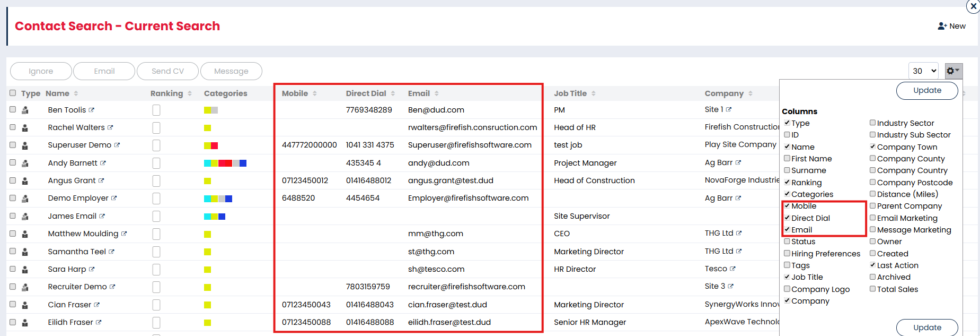Open Recruiter Demo external link icon
Image resolution: width=980 pixels, height=336 pixels.
click(112, 287)
